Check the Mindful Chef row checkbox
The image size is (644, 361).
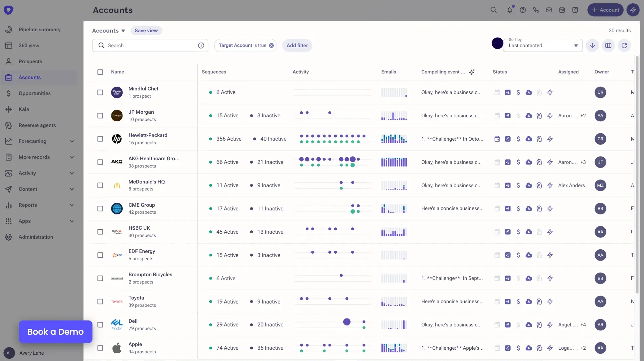[x=100, y=92]
